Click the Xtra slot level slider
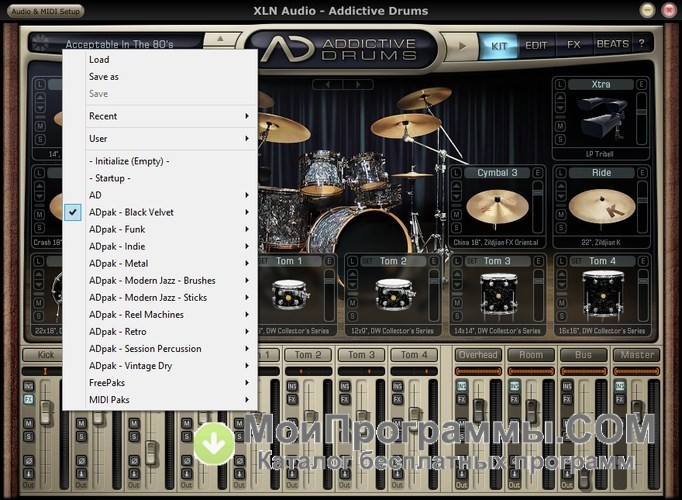 pos(641,112)
